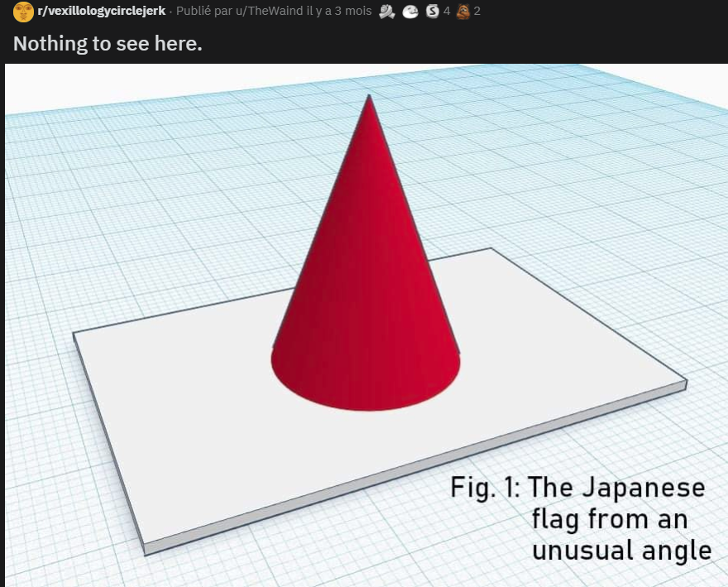Click the white round award icon
Image resolution: width=728 pixels, height=587 pixels.
[410, 12]
